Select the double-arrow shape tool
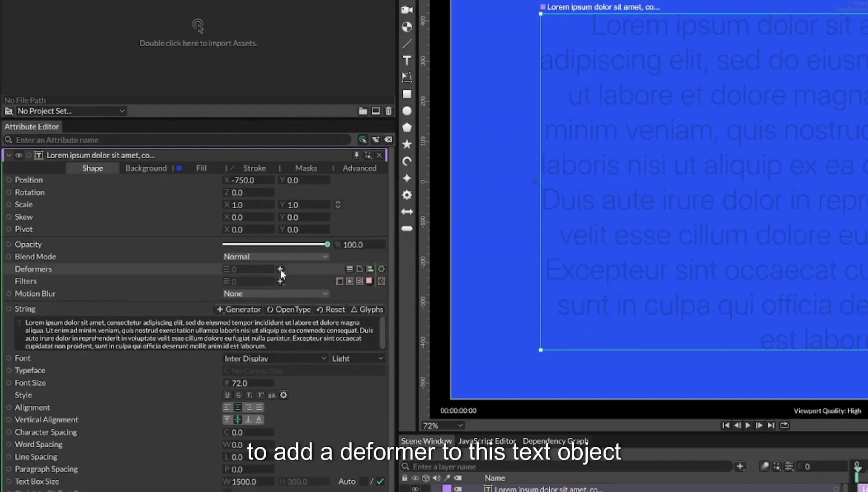This screenshot has width=868, height=492. coord(407,212)
